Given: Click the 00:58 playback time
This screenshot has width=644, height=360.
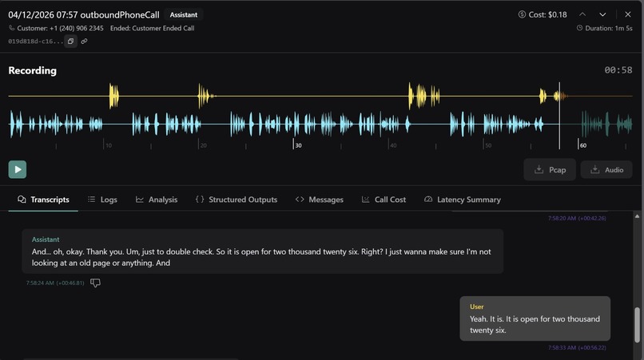Looking at the screenshot, I should pos(618,70).
